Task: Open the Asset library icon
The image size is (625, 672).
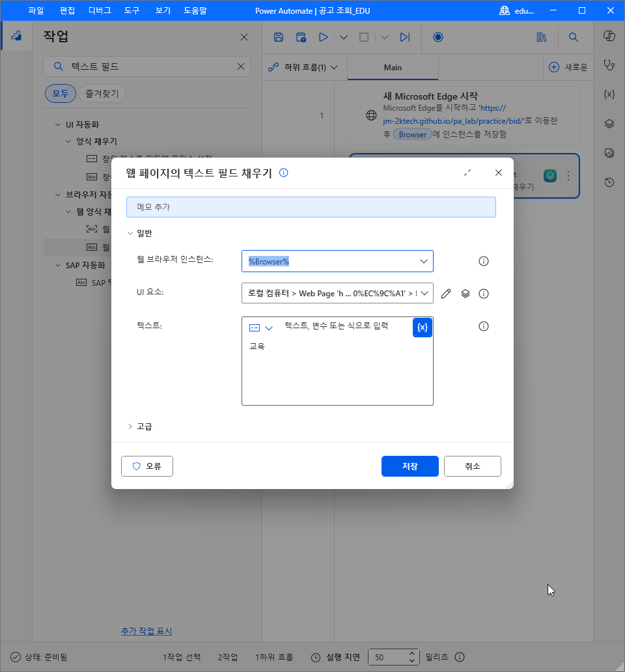Action: (542, 37)
